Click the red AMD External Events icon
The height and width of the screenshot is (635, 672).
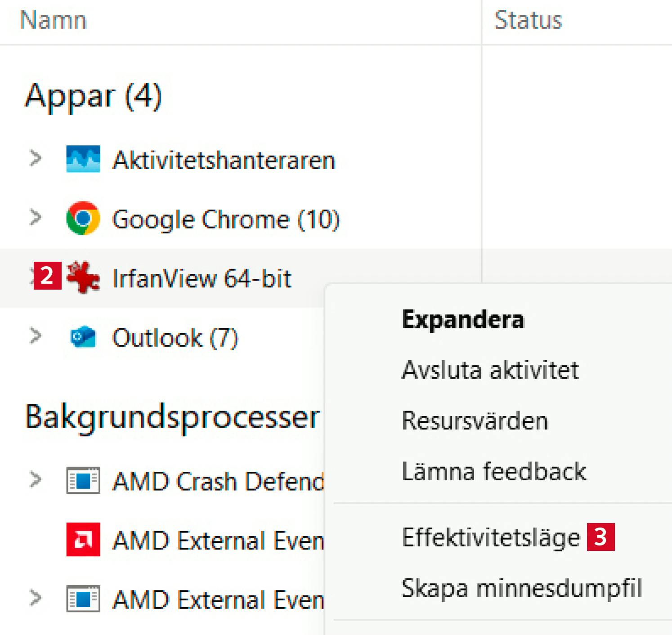point(83,539)
